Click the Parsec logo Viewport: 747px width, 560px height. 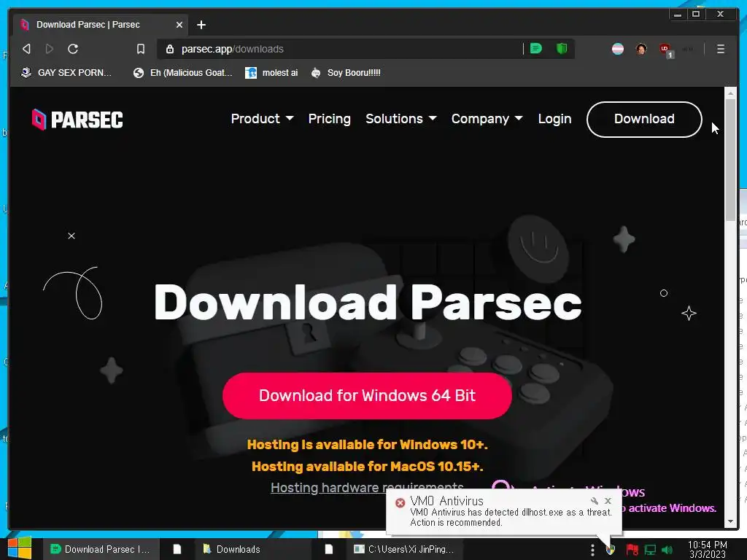click(x=77, y=119)
